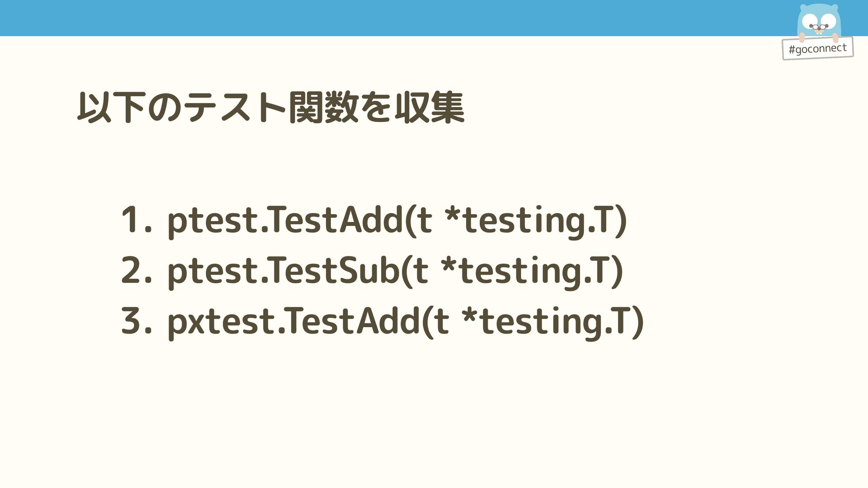Click the ptest.TestAdd text in item one
Image resolution: width=868 pixels, height=488 pixels.
click(285, 220)
